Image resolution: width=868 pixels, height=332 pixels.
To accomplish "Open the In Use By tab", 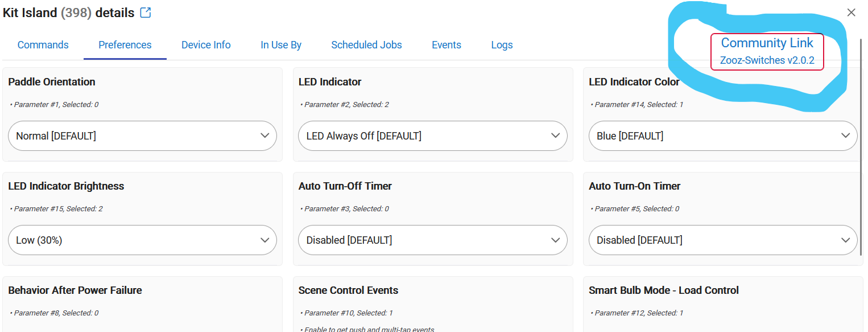I will click(x=281, y=45).
